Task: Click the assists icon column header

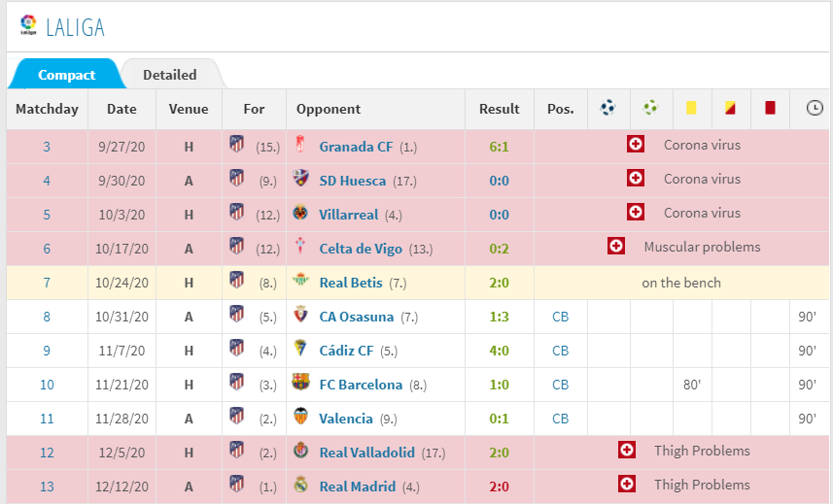Action: coord(650,108)
